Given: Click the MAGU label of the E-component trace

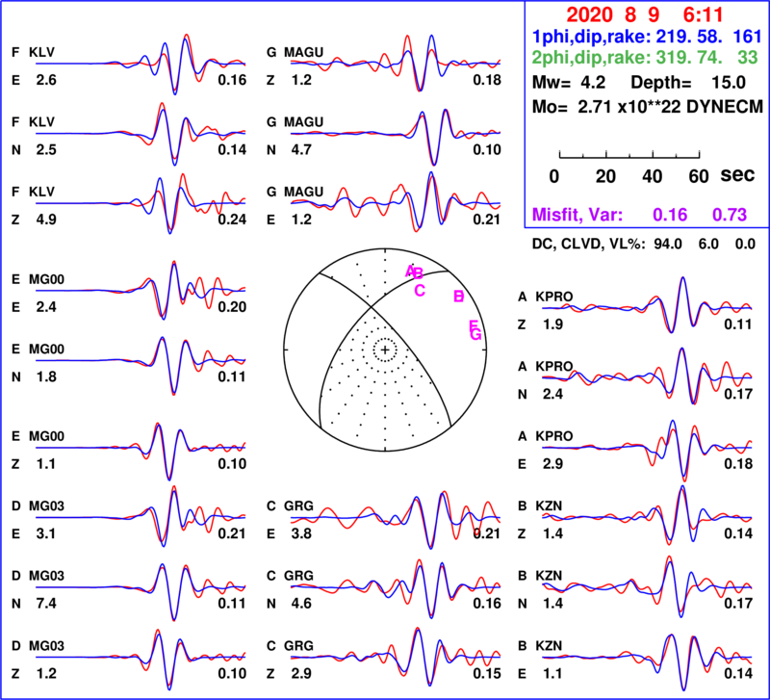Looking at the screenshot, I should tap(303, 192).
